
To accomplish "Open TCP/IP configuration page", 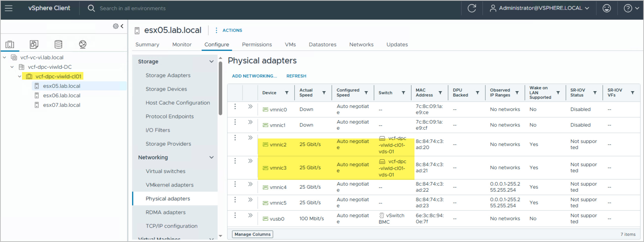I will point(172,226).
